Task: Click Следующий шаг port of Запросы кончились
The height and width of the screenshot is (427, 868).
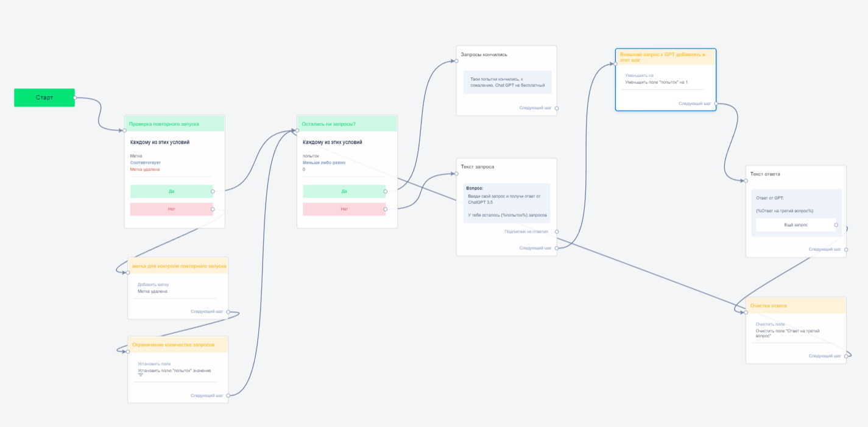Action: (557, 108)
